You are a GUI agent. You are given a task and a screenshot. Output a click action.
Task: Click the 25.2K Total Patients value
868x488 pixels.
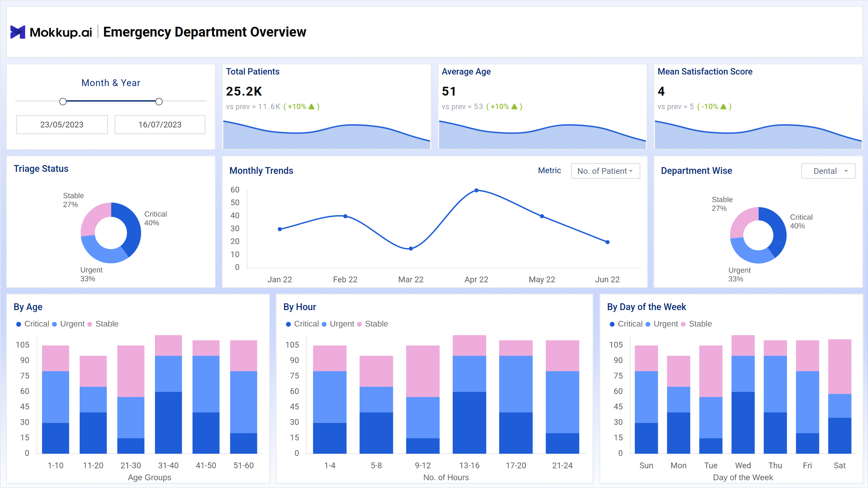(x=244, y=91)
